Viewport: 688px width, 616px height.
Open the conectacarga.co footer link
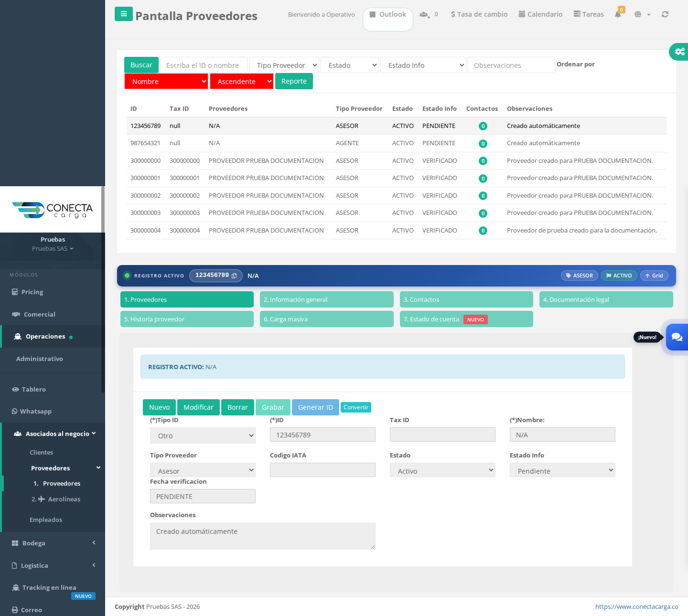[636, 606]
